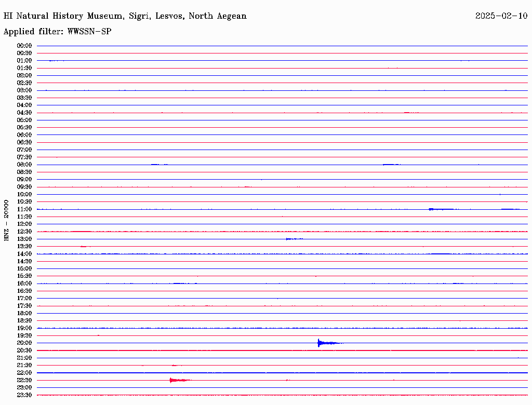Click the '23:00' time label
This screenshot has height=405, width=532.
24,388
